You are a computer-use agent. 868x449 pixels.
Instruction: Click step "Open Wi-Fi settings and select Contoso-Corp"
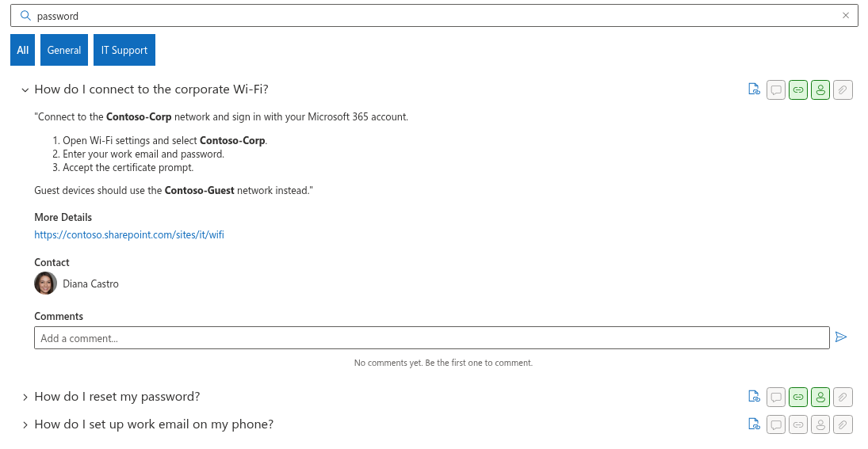tap(165, 140)
